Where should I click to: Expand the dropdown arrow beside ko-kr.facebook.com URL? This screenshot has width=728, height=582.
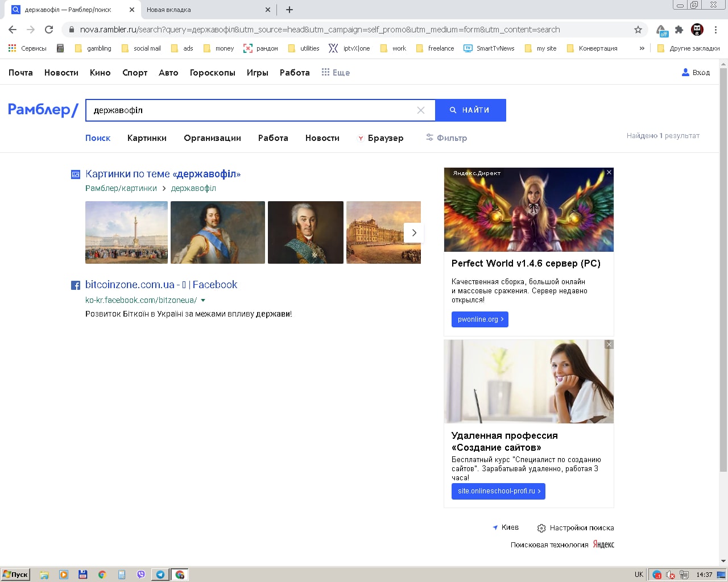pos(203,300)
